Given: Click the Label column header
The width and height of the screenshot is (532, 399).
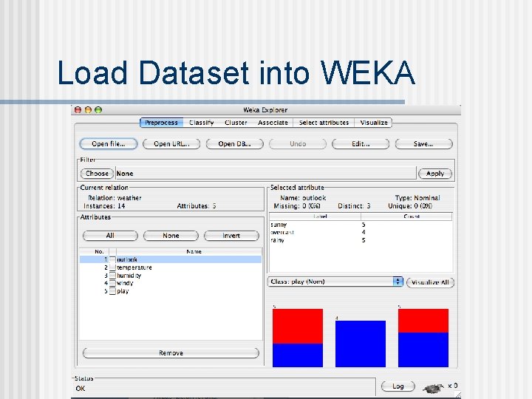Looking at the screenshot, I should tap(316, 216).
